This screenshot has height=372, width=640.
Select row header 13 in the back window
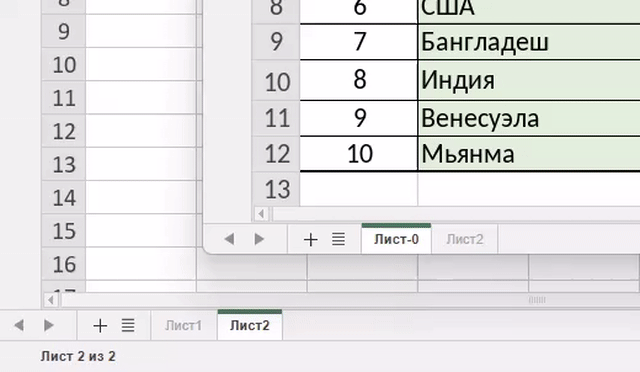[64, 164]
